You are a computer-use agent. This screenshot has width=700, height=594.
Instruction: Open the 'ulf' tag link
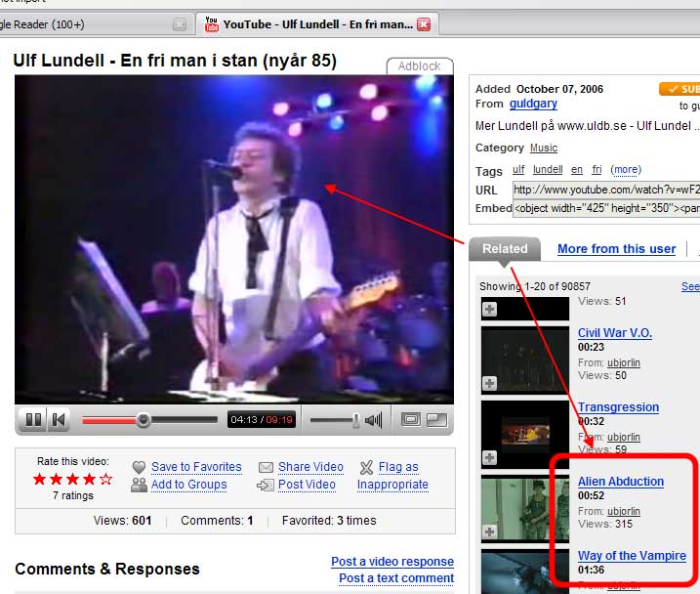pyautogui.click(x=518, y=170)
